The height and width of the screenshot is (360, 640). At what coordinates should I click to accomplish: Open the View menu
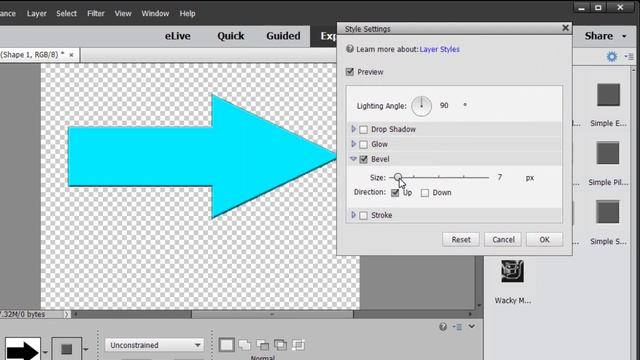[123, 13]
